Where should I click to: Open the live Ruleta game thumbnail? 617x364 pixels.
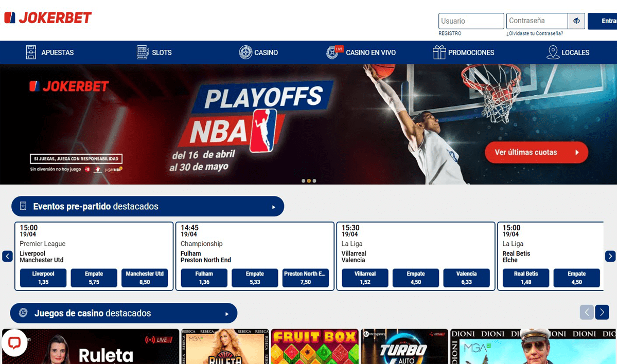(91, 347)
